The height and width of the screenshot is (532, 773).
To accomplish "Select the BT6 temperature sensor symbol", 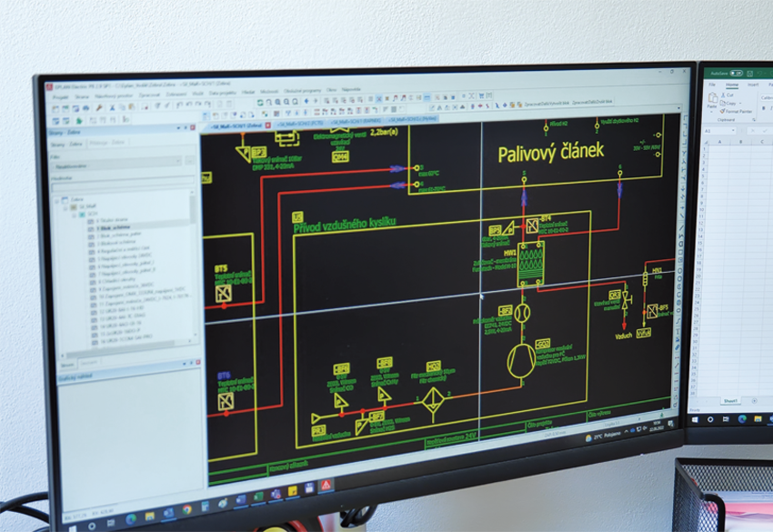I will coord(226,401).
